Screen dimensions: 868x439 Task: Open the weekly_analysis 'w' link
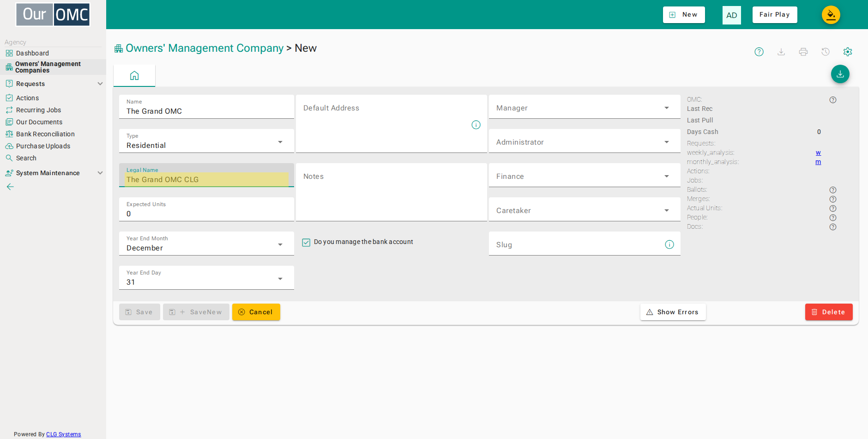(818, 153)
